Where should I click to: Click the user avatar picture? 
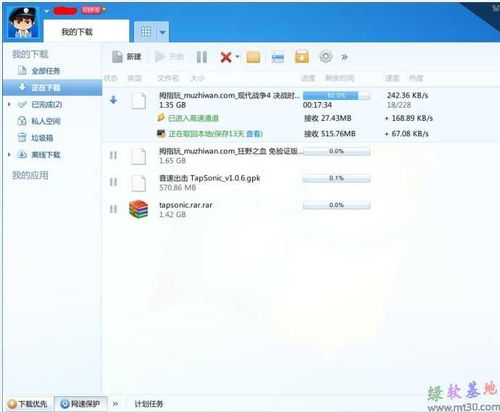click(22, 22)
